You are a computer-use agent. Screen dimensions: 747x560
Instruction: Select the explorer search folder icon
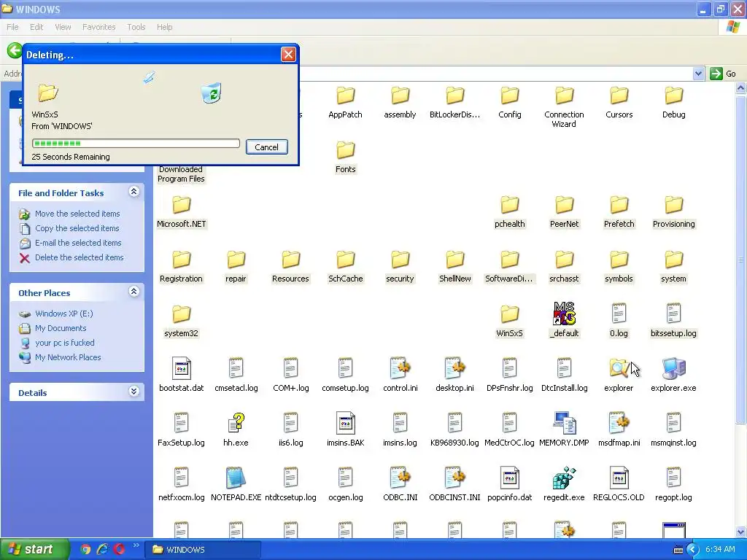pos(619,376)
